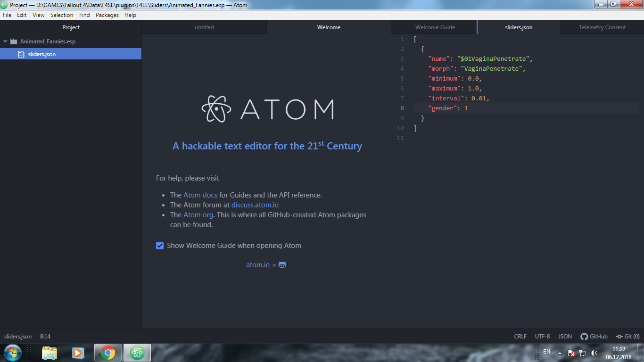Click the Atom taskbar button
644x362 pixels.
click(x=137, y=353)
